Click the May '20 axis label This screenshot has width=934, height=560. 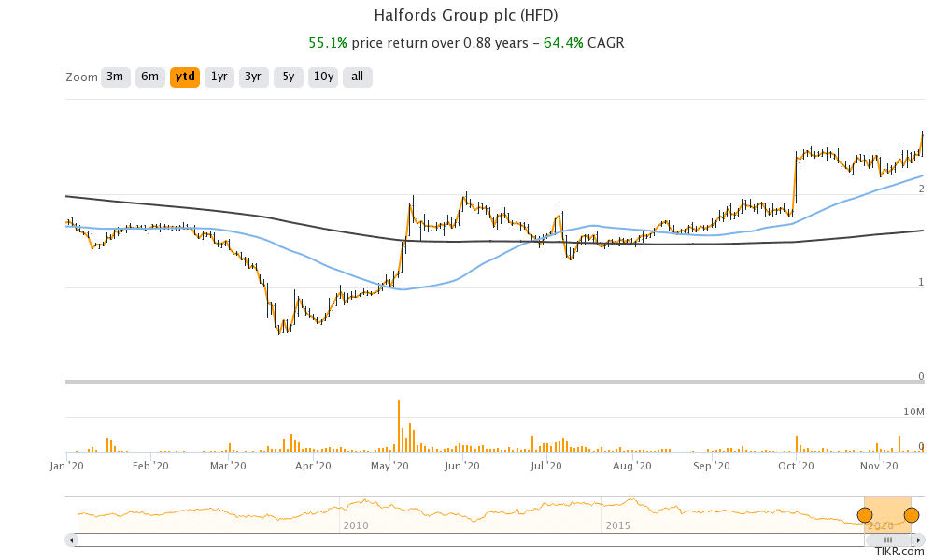tap(389, 466)
